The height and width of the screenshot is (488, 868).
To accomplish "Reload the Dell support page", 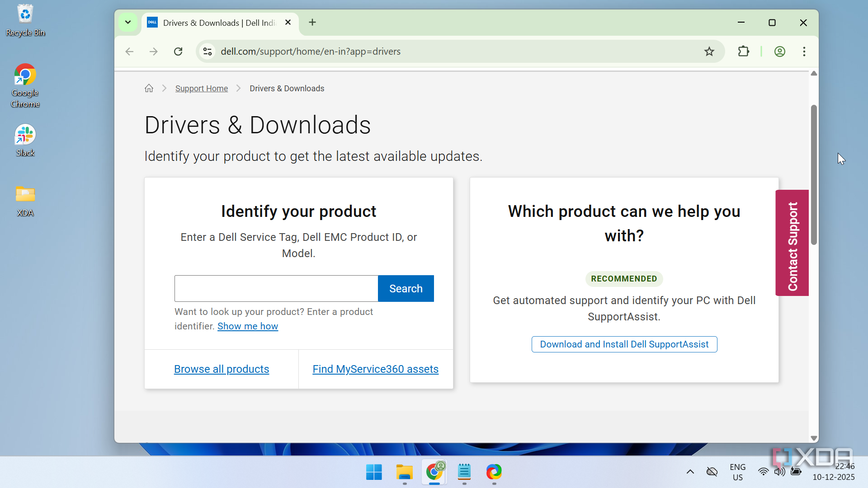I will pyautogui.click(x=178, y=52).
